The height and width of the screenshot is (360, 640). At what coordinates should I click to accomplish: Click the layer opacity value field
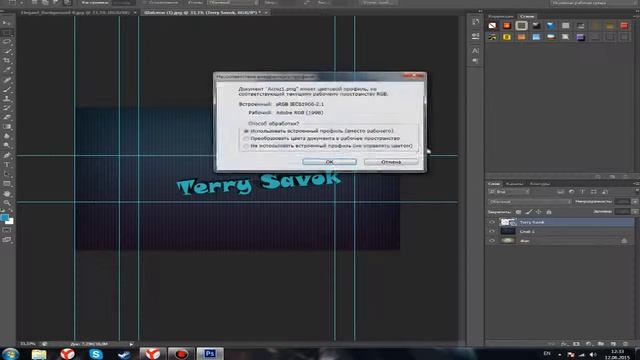pos(622,202)
